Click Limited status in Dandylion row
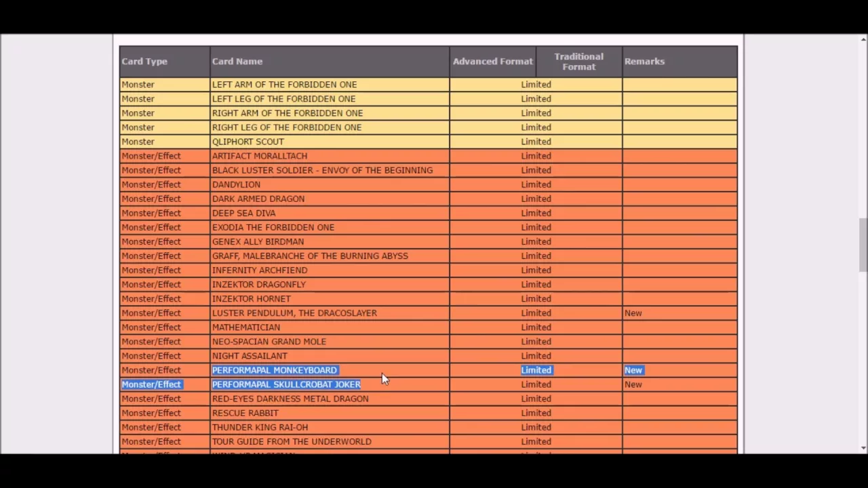The height and width of the screenshot is (488, 868). point(536,184)
